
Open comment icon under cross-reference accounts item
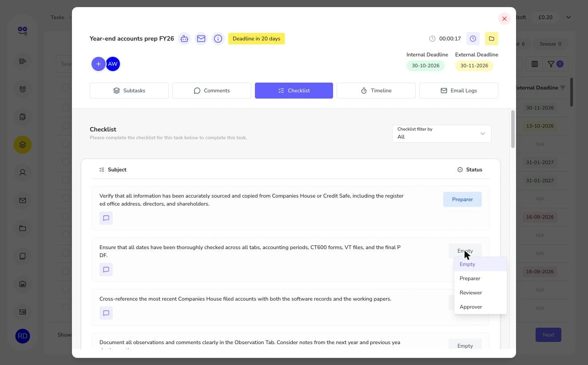coord(106,313)
